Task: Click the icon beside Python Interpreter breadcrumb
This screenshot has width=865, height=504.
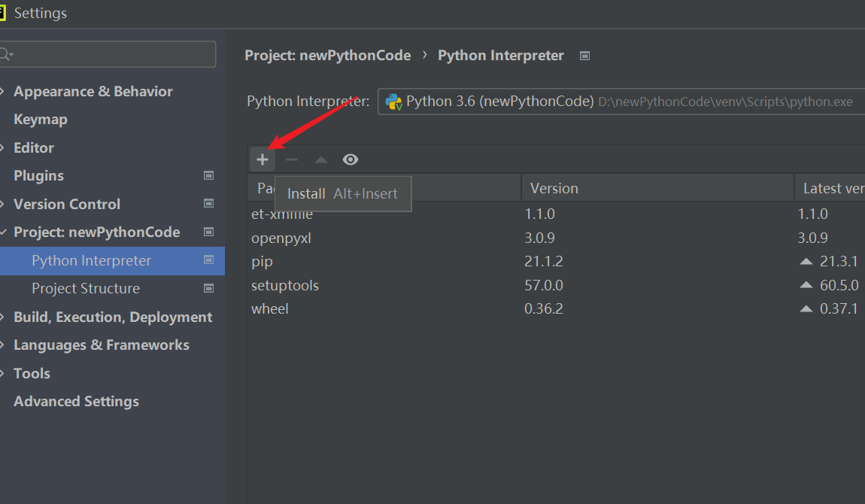Action: pos(585,56)
